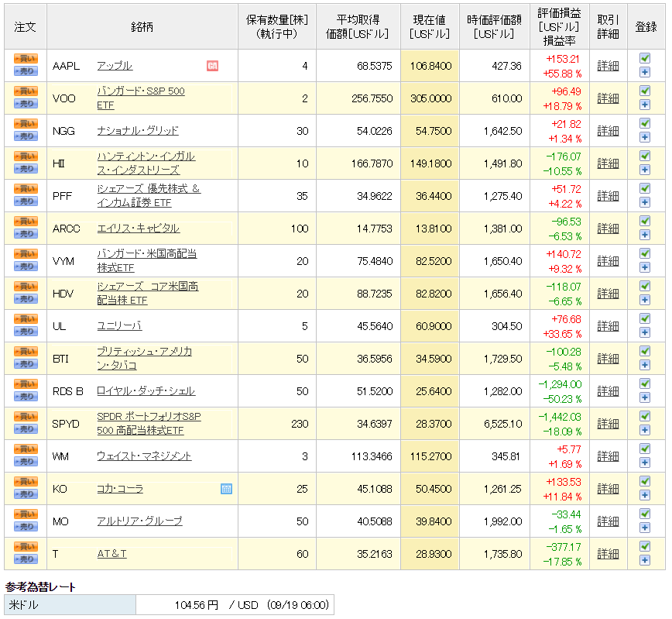Image resolution: width=672 pixels, height=619 pixels.
Task: Toggle the register checkbox for BTI
Action: pyautogui.click(x=645, y=352)
